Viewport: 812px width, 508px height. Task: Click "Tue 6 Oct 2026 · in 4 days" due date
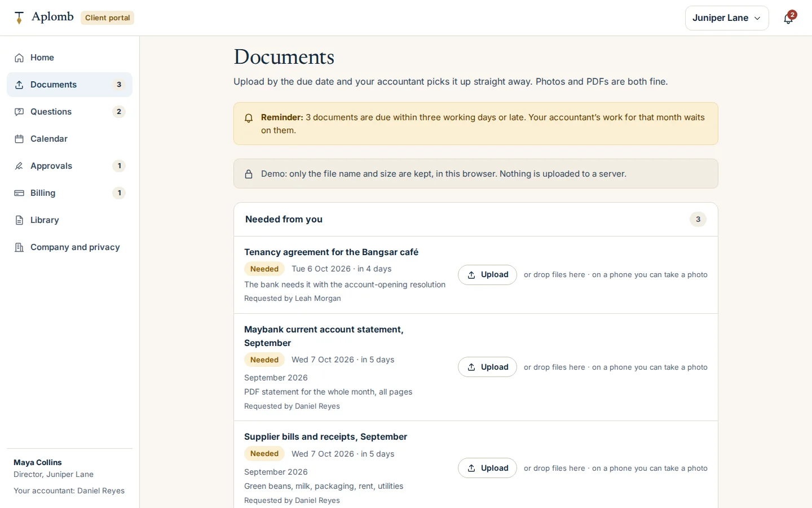tap(341, 269)
